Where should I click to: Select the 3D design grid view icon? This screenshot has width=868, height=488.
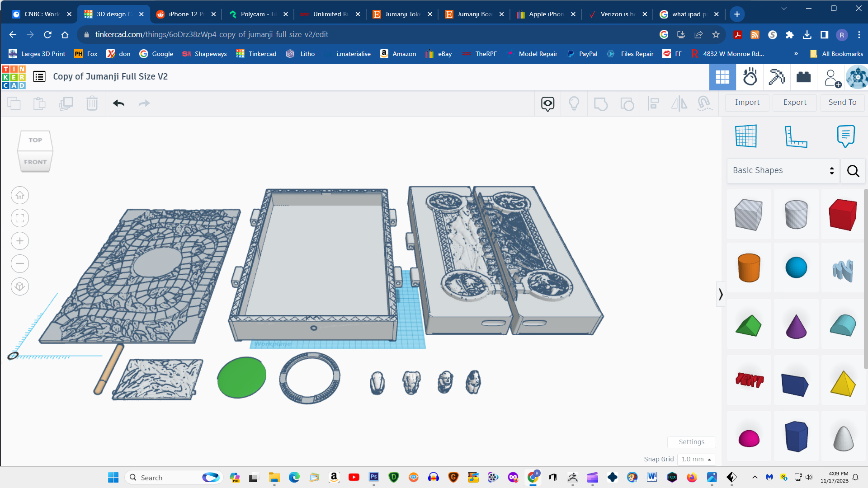tap(722, 77)
